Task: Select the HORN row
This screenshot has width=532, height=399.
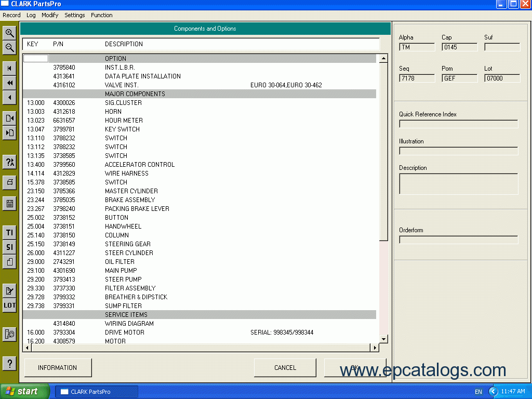Action: click(x=199, y=112)
